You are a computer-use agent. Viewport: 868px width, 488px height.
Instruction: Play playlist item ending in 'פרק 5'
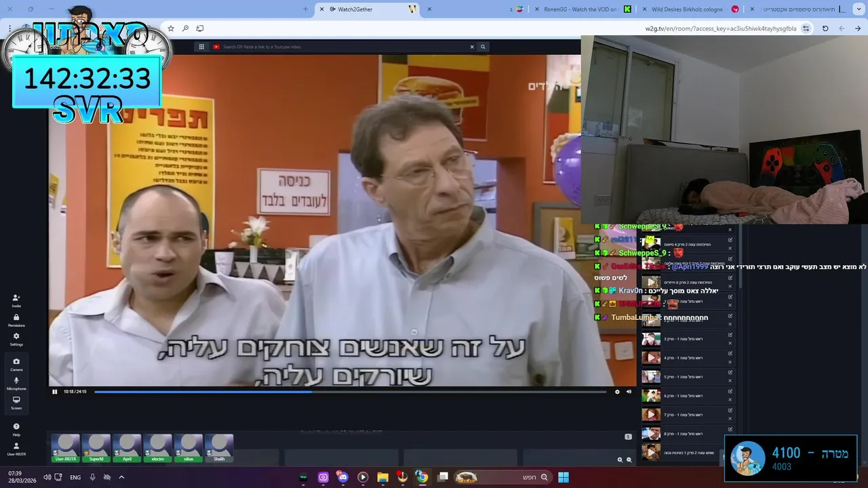tap(651, 377)
